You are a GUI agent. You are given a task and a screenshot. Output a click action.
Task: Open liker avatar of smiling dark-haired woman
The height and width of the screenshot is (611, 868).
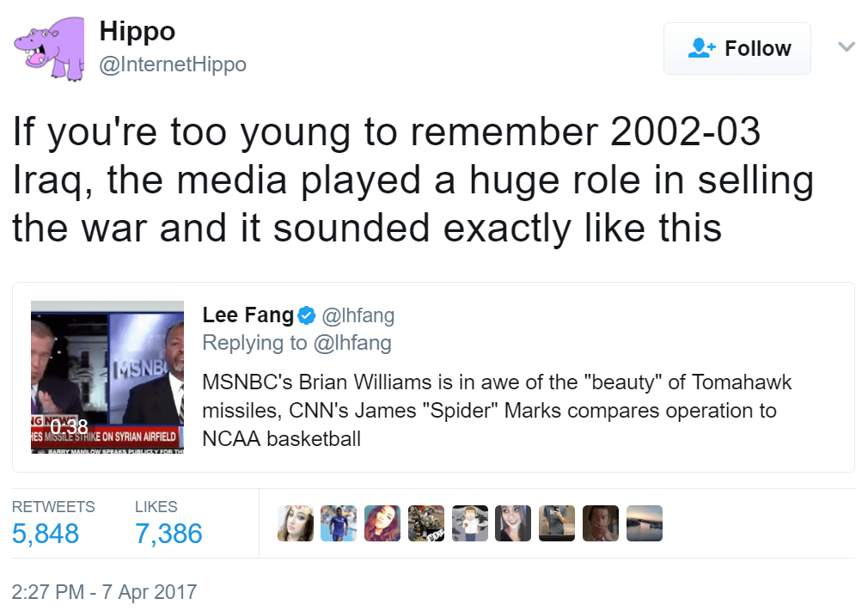tap(513, 523)
